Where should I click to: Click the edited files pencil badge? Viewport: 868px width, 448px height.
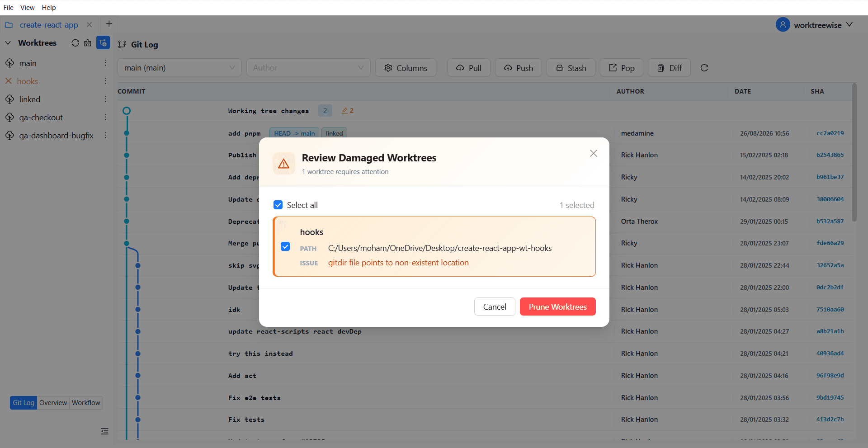[x=348, y=111]
